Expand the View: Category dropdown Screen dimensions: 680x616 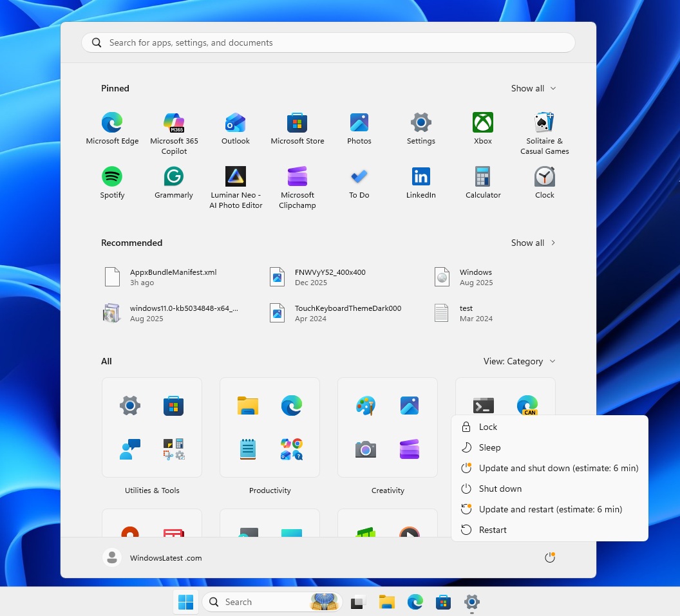tap(519, 361)
